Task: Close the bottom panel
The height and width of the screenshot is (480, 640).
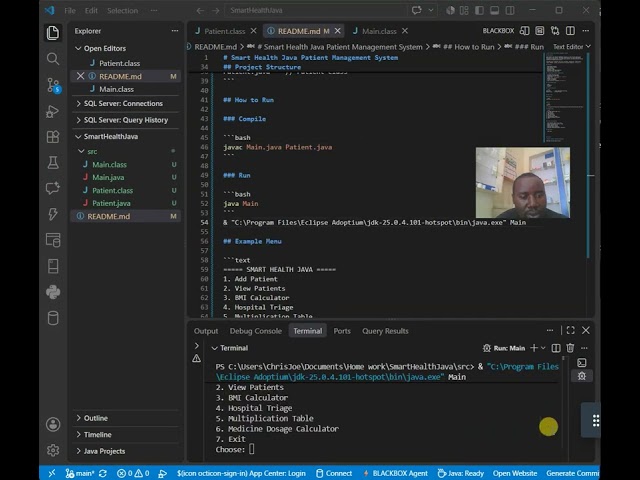Action: (586, 330)
